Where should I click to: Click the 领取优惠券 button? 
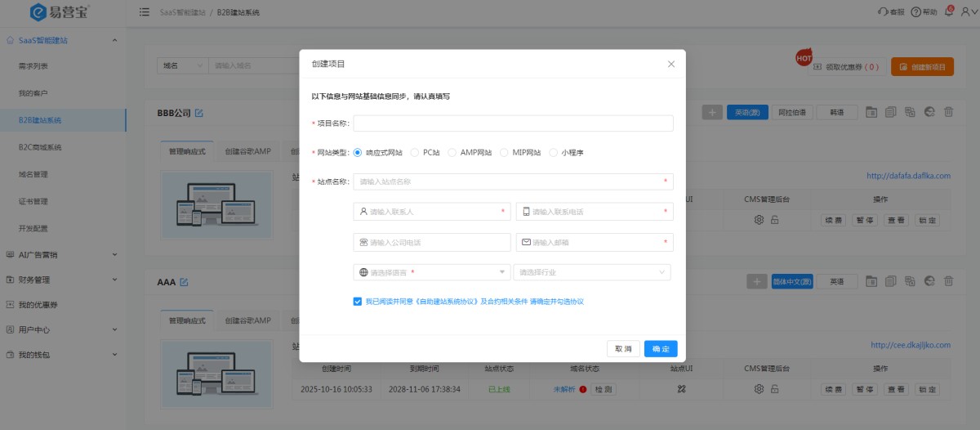[847, 67]
